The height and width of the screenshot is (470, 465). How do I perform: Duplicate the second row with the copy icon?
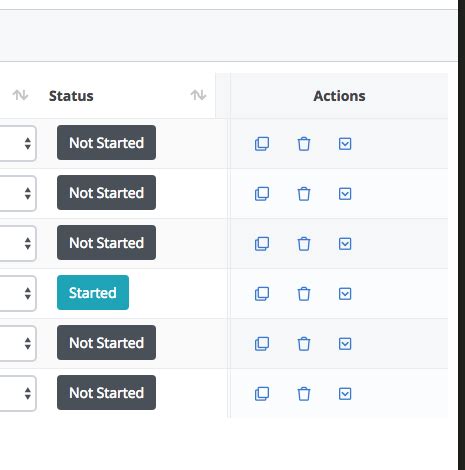tap(262, 194)
